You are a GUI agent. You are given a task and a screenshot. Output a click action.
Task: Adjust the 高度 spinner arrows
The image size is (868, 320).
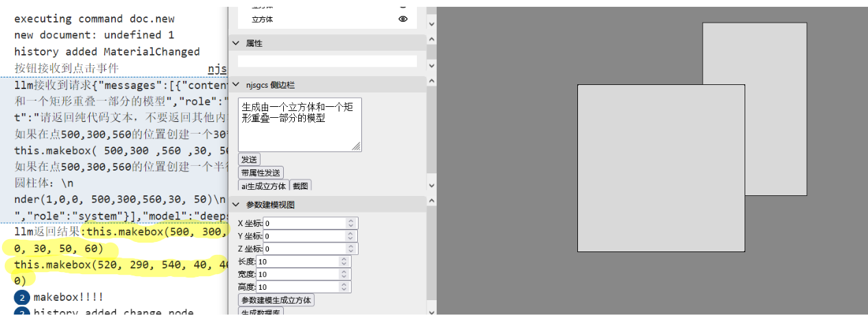pos(343,287)
